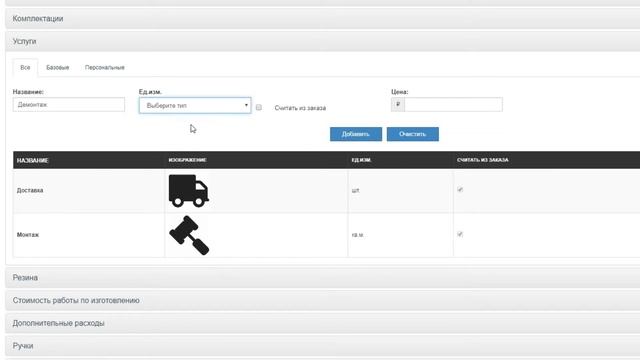Toggle the Монтаж row checkbox

pyautogui.click(x=460, y=234)
